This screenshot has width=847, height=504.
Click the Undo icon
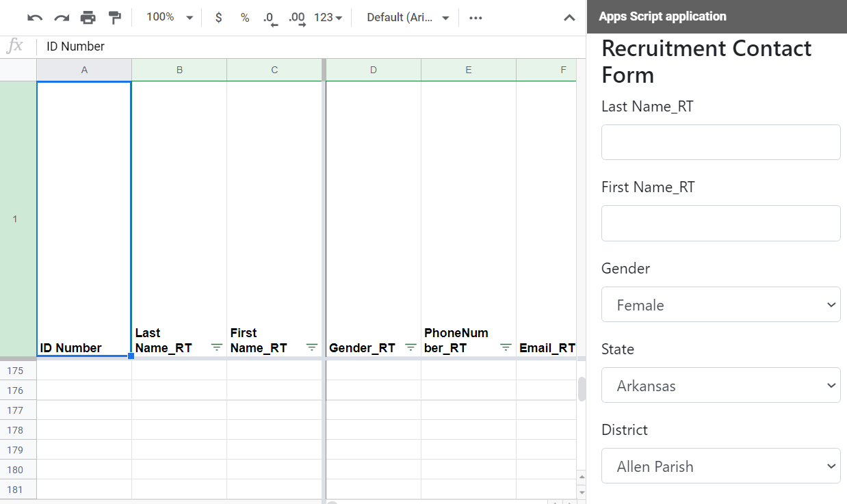click(35, 18)
